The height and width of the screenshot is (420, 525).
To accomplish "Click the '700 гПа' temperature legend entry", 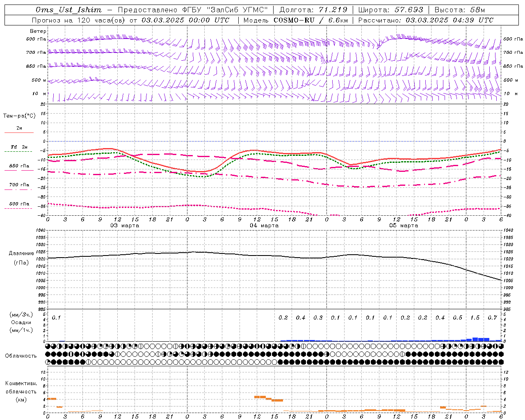I will (x=19, y=185).
